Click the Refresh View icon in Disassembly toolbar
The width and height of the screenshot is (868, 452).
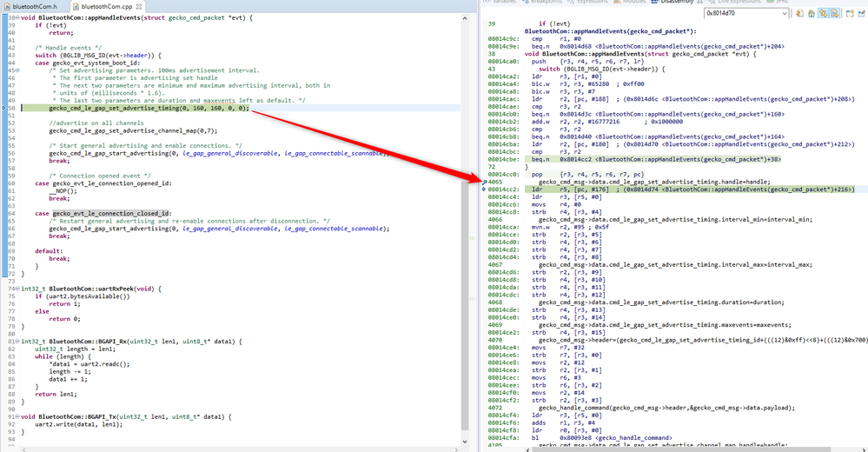click(800, 13)
